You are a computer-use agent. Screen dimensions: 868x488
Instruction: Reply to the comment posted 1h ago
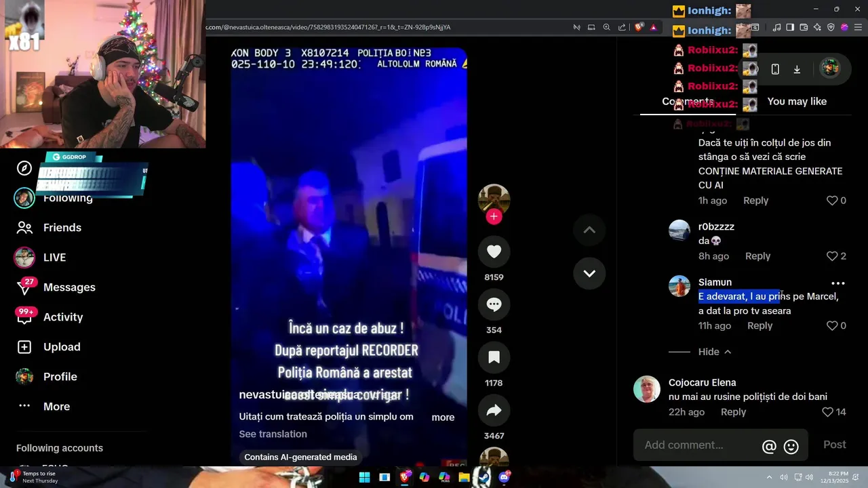point(755,201)
